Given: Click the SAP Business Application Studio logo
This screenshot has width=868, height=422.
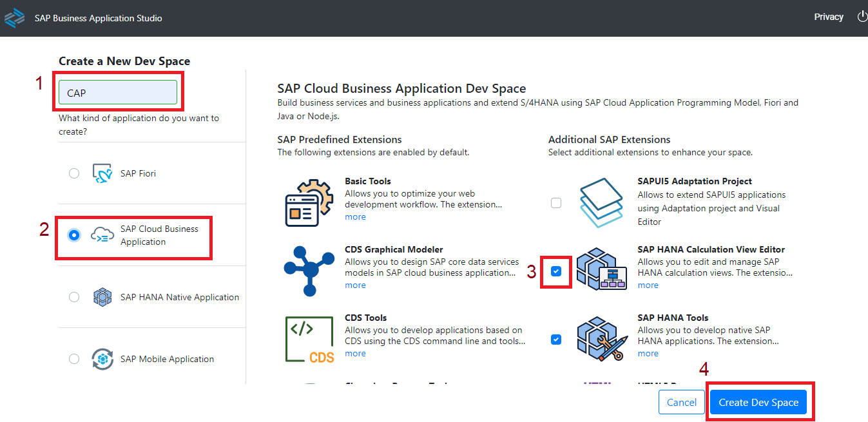Looking at the screenshot, I should [14, 17].
